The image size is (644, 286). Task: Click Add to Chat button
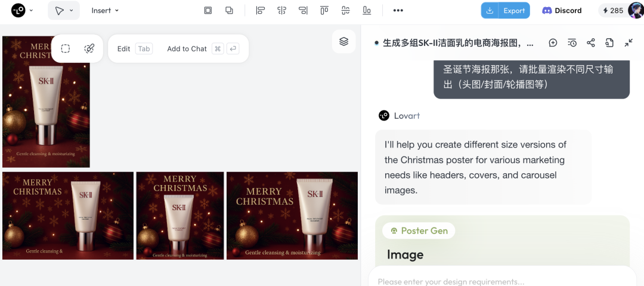pos(187,49)
